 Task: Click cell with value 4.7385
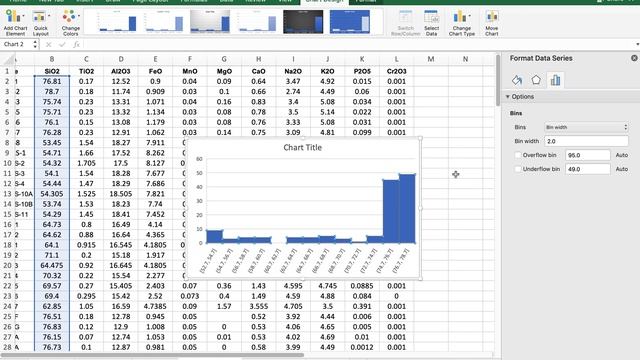click(155, 306)
